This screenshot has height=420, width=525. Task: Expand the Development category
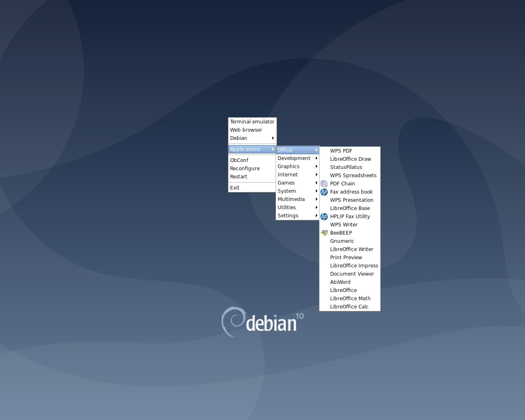point(298,158)
